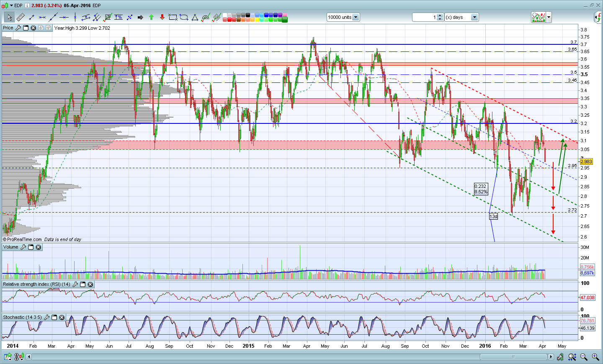Select the green up arrow drawing tool

tap(151, 17)
